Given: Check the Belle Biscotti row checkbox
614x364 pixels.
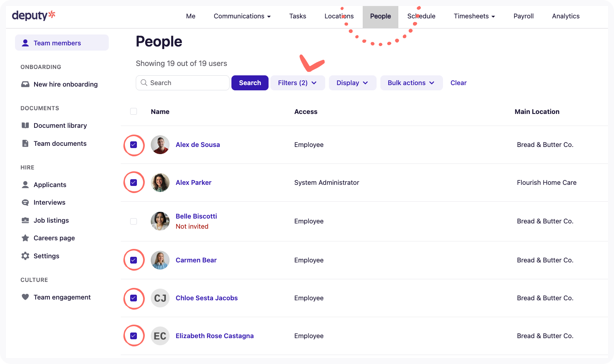Looking at the screenshot, I should click(x=134, y=221).
